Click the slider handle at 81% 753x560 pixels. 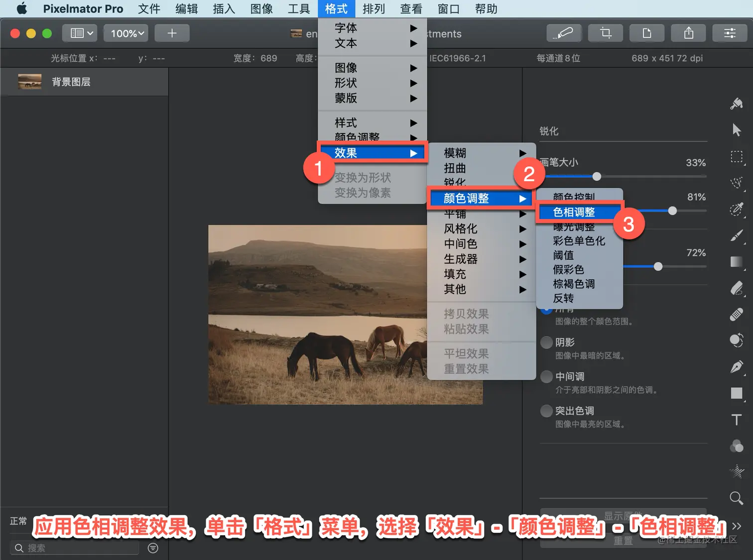672,211
